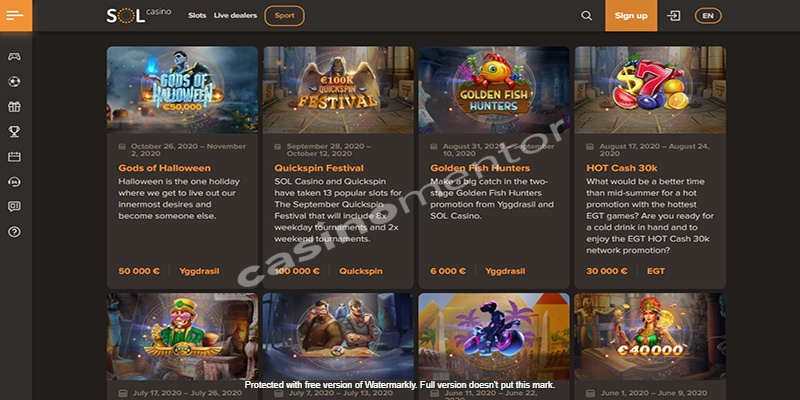Click the Golden Fish Hunters banner image
The width and height of the screenshot is (800, 400).
click(x=494, y=90)
